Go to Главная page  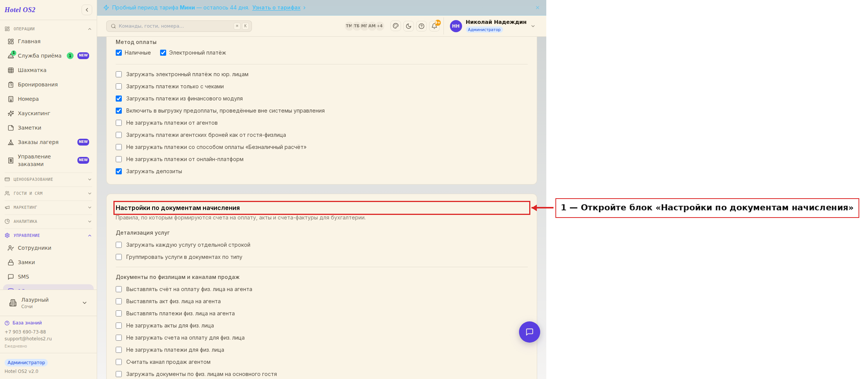click(48, 41)
